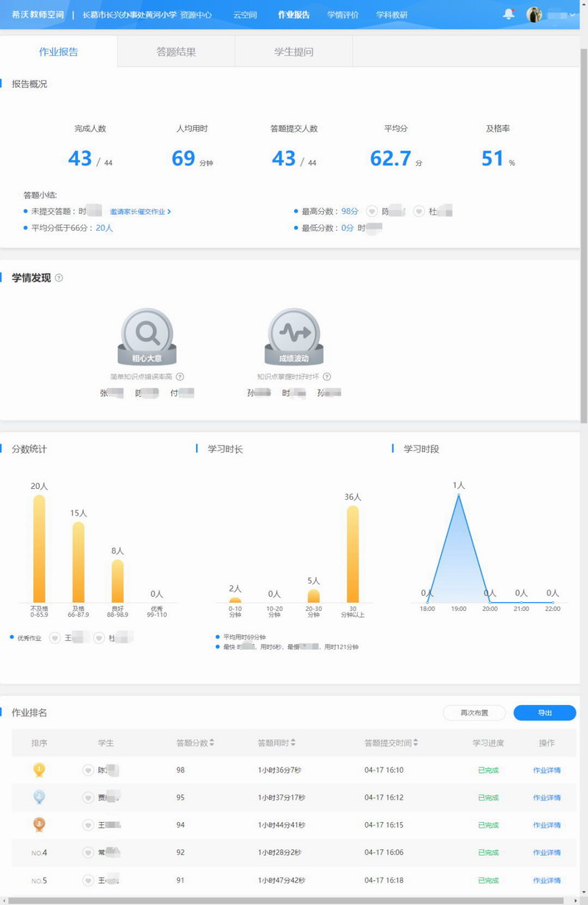Click the 成绩波动 wave badge icon
The image size is (588, 905).
(293, 334)
